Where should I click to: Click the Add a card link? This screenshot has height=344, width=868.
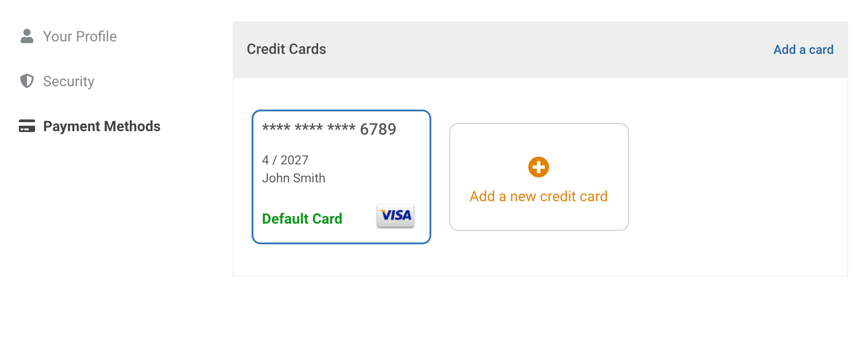click(803, 49)
